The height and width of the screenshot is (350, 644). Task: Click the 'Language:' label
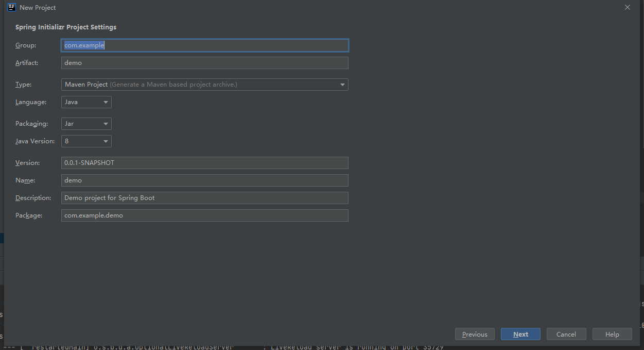tap(31, 102)
